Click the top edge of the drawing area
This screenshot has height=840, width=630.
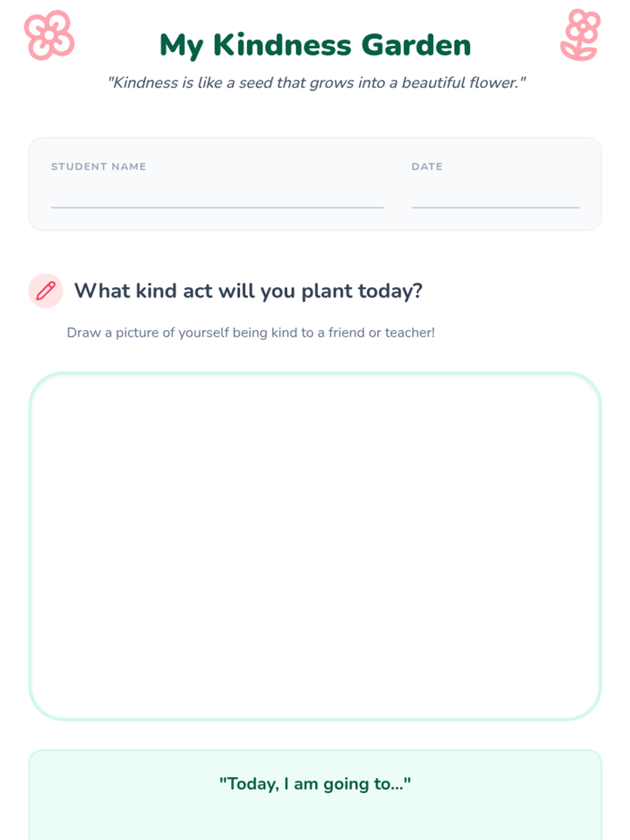click(315, 373)
